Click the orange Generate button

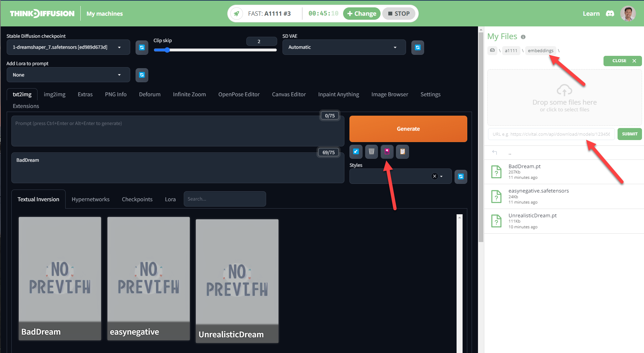pos(408,129)
